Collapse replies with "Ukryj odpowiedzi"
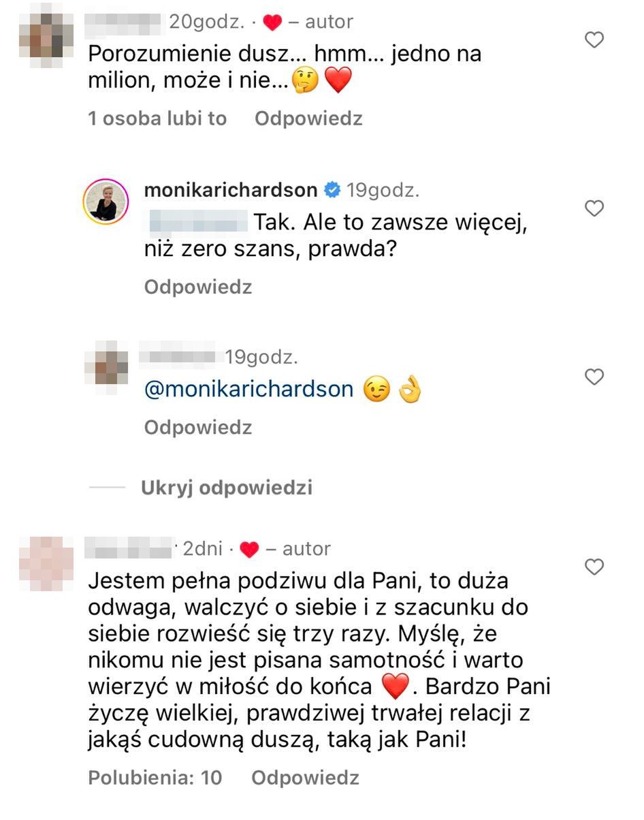Screen dimensions: 644x820 [226, 488]
